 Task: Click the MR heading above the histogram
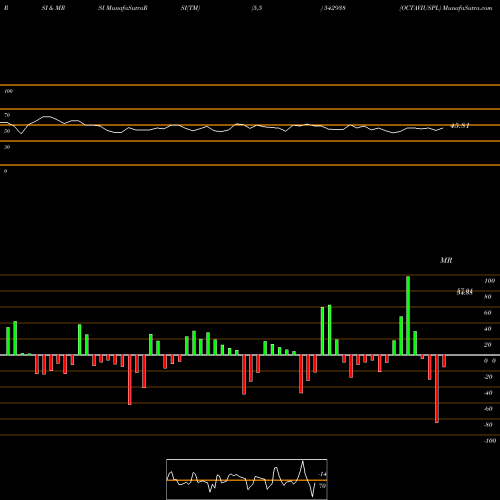tap(446, 260)
